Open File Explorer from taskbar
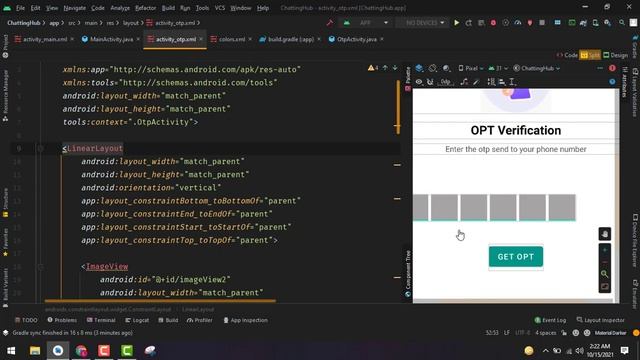Viewport: 640px width, 360px height. click(x=35, y=351)
